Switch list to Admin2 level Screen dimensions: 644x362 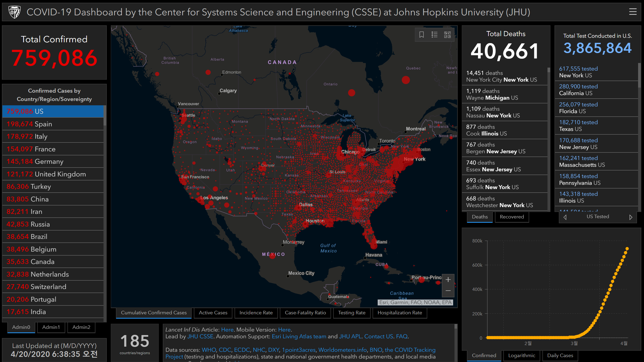[81, 327]
